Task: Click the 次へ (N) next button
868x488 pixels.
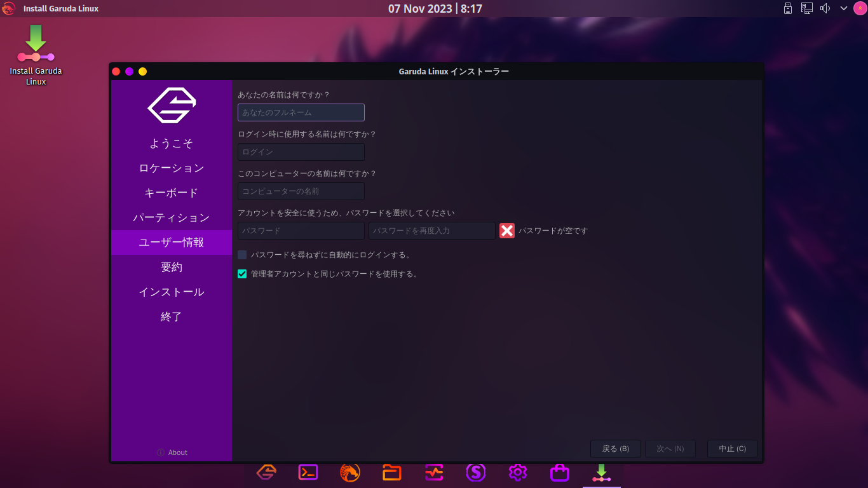Action: click(670, 449)
